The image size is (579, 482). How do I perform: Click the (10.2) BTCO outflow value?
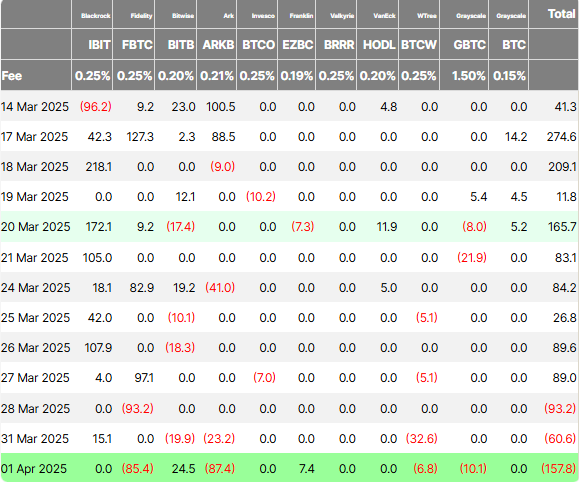click(x=261, y=196)
